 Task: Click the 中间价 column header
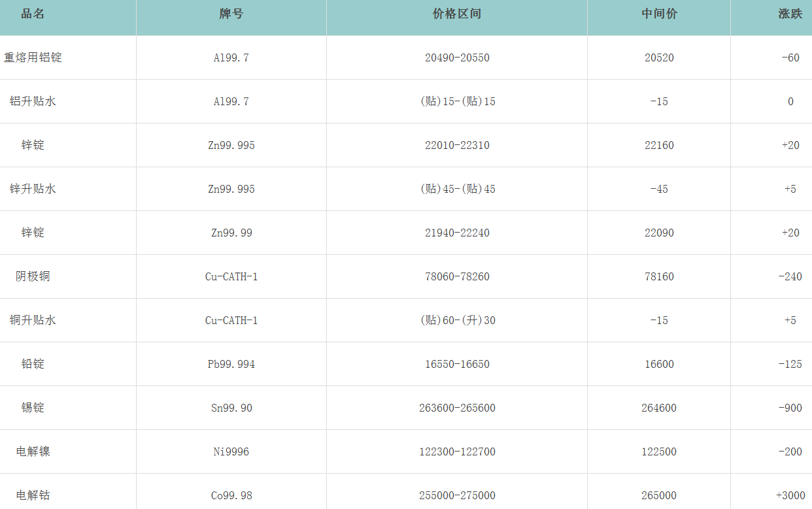tap(659, 14)
